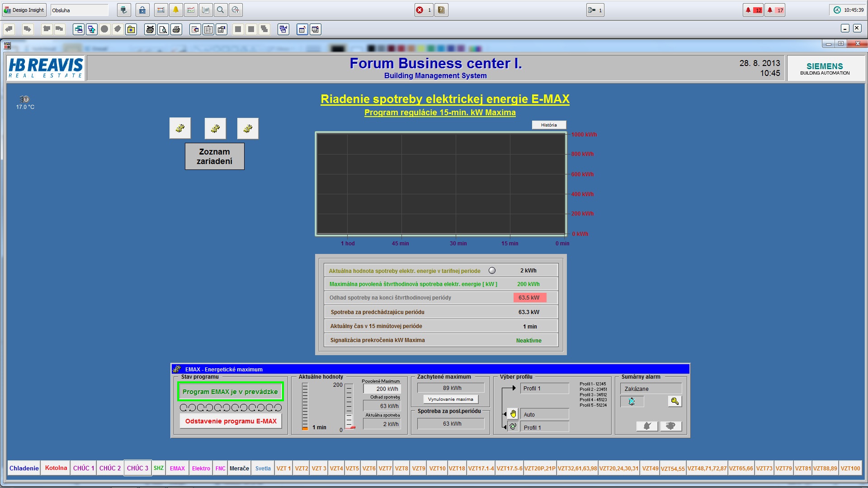Click the outdoor temperature 17.0 °C sensor icon
The height and width of the screenshot is (488, 868).
click(x=25, y=99)
